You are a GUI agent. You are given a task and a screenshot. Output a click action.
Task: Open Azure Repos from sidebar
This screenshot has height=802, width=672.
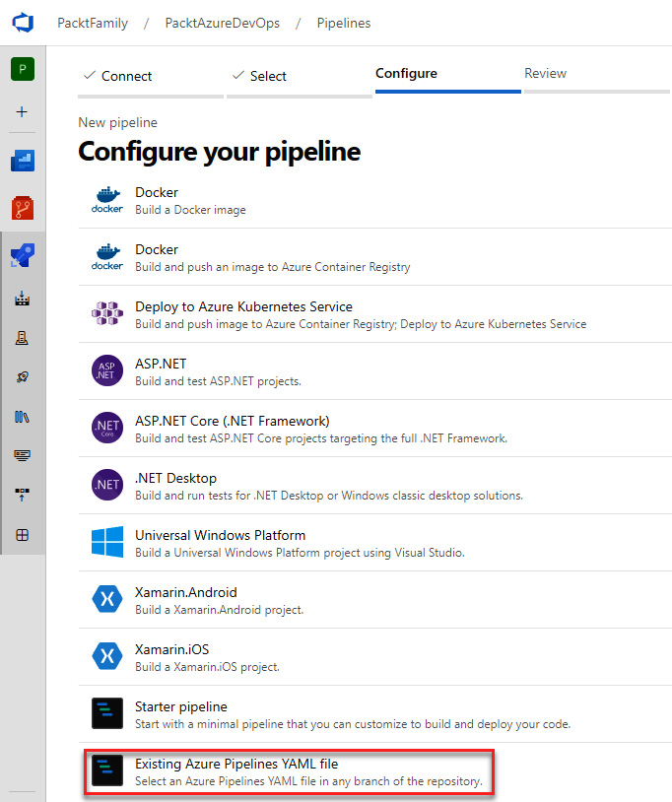point(23,208)
